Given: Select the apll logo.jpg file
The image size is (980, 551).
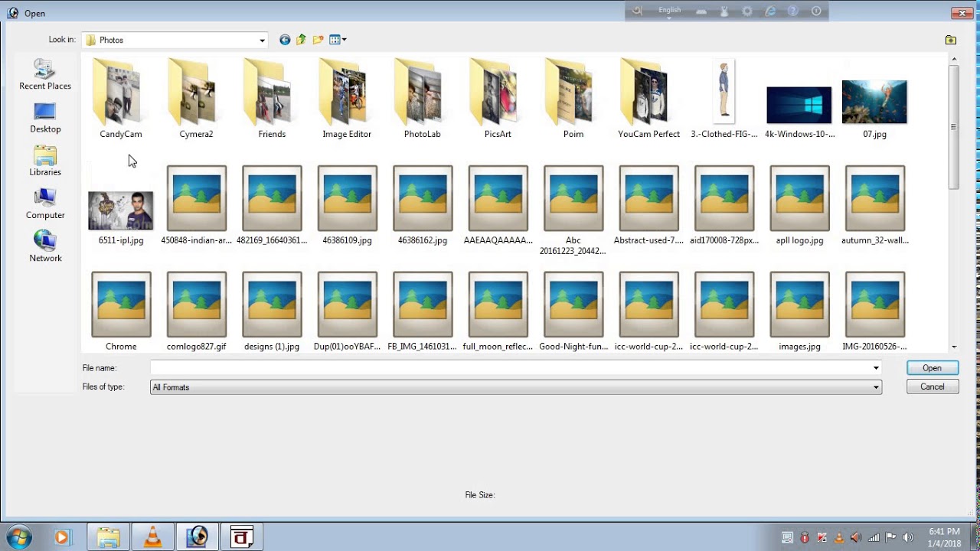Looking at the screenshot, I should click(x=799, y=205).
